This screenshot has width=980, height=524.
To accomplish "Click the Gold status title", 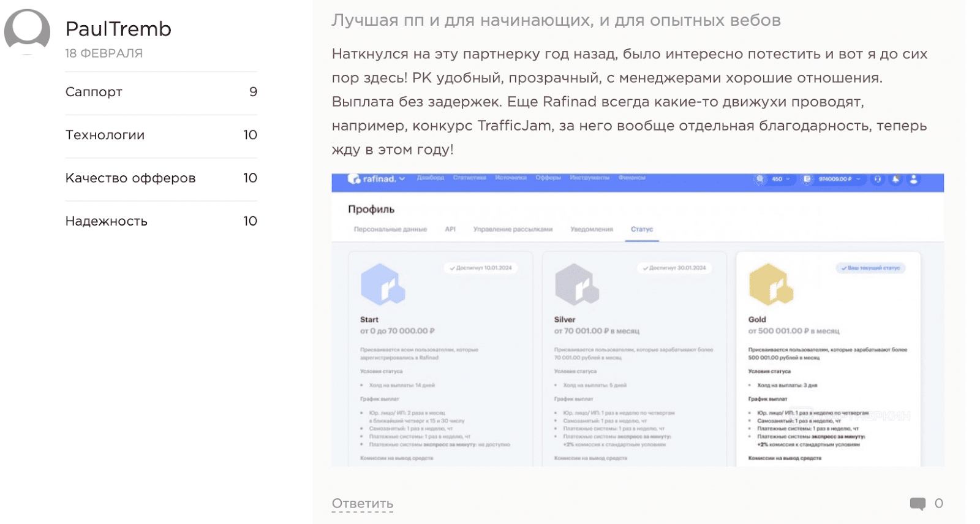I will (x=757, y=319).
